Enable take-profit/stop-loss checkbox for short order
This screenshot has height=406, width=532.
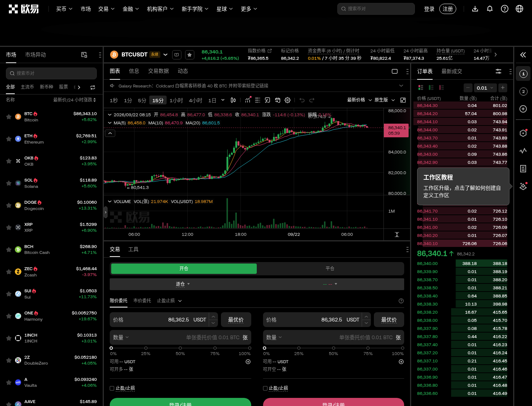pos(265,388)
